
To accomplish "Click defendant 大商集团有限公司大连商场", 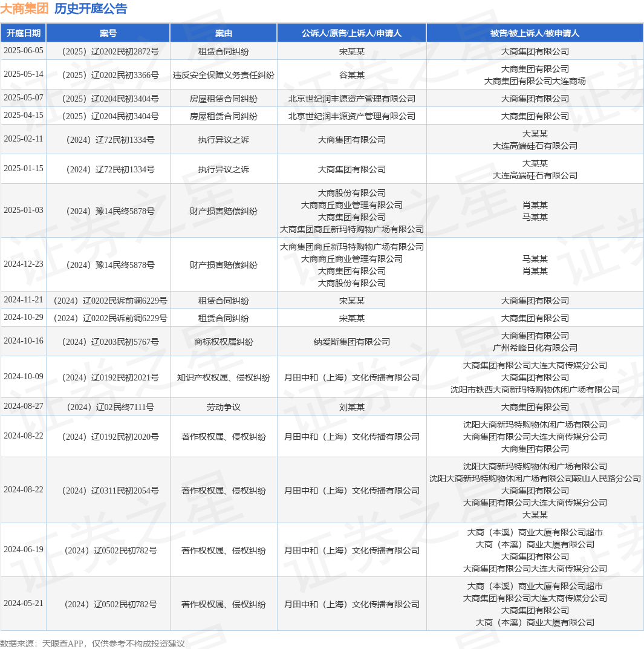I will (x=535, y=81).
